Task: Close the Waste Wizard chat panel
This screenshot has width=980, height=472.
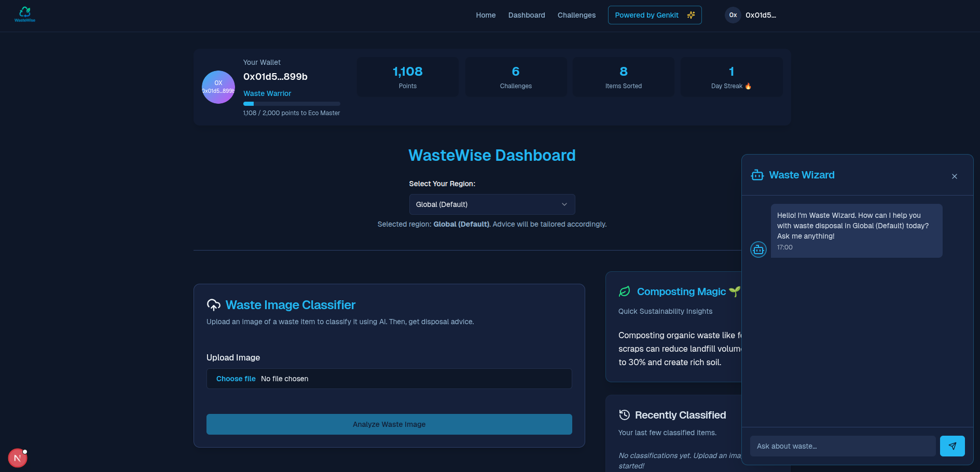Action: coord(955,176)
